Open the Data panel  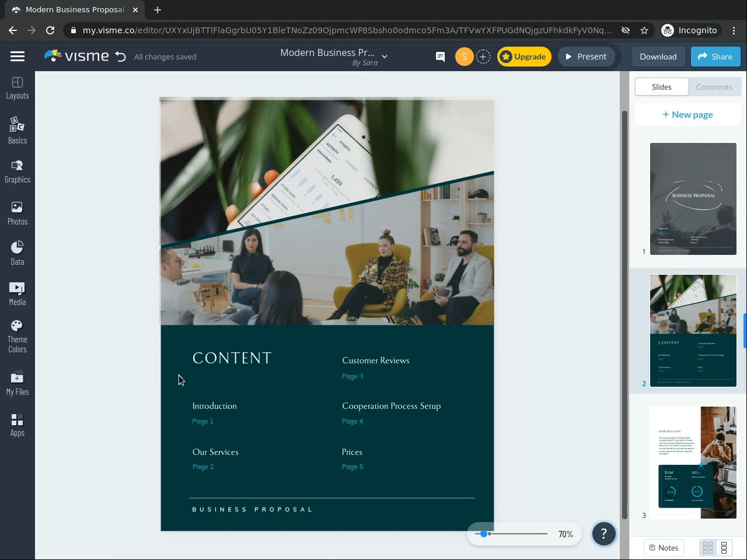(x=18, y=253)
